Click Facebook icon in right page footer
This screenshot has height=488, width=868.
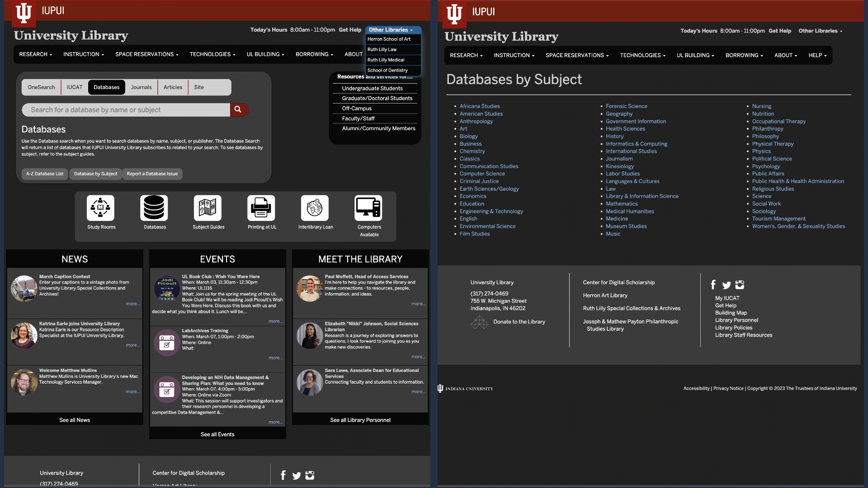(x=713, y=285)
